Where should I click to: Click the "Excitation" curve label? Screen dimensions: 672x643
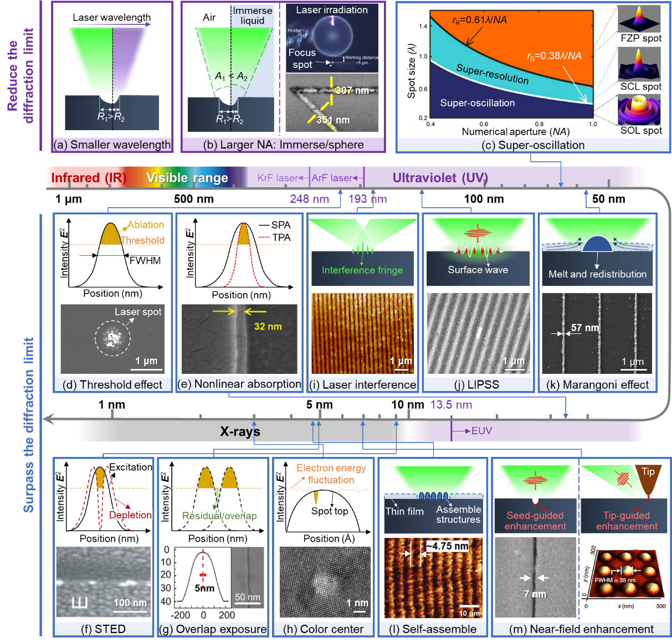pos(131,467)
